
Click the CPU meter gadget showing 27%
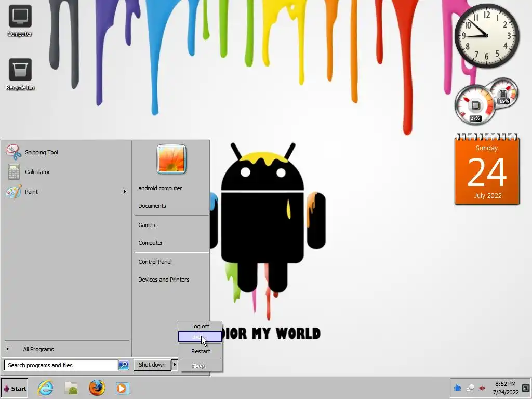click(x=475, y=105)
